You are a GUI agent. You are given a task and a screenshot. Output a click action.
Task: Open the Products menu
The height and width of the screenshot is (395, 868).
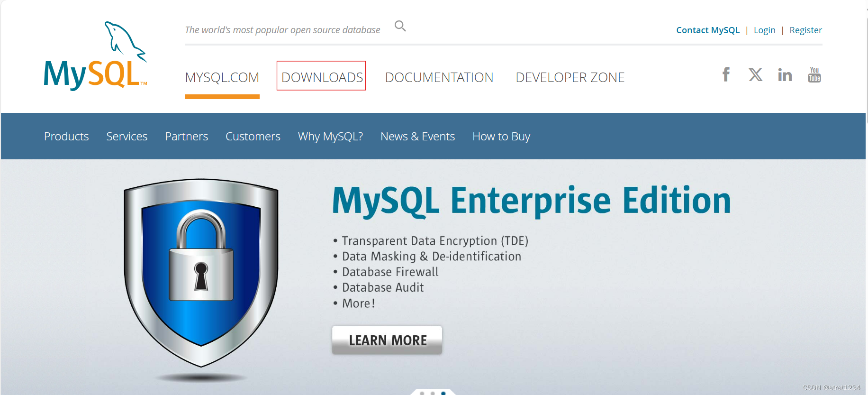tap(66, 137)
